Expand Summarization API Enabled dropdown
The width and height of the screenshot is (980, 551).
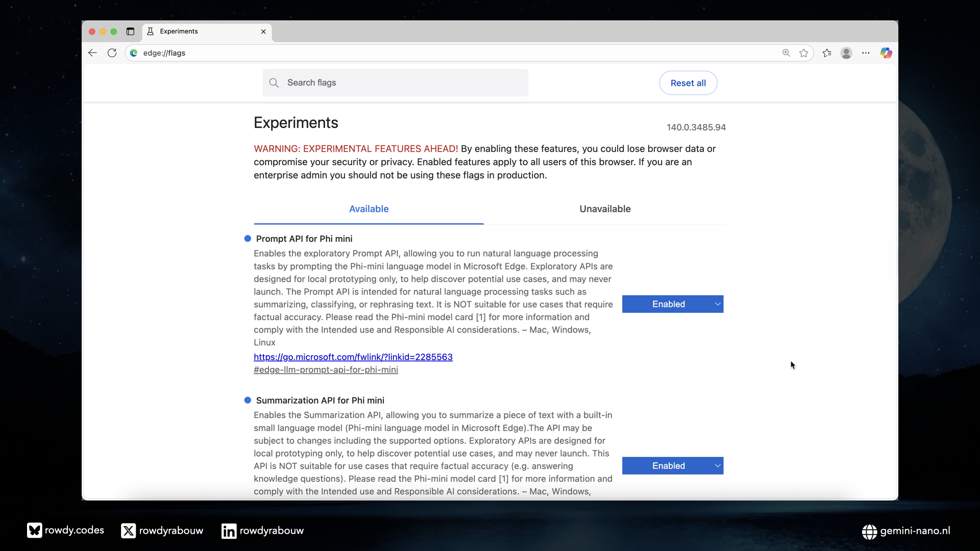coord(672,466)
